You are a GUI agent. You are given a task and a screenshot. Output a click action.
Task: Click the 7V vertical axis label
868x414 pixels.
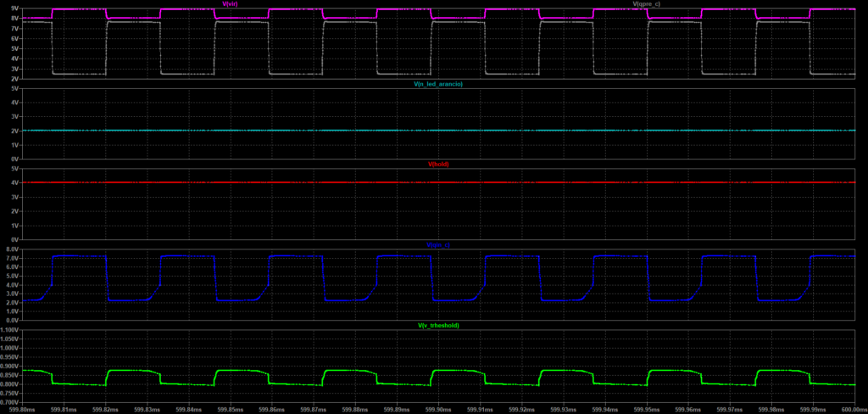pyautogui.click(x=15, y=28)
